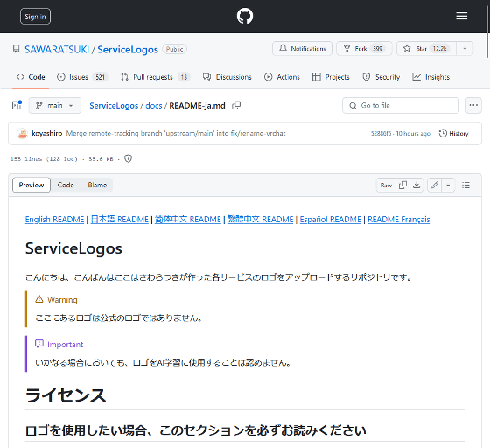Focus the Go to file search field
This screenshot has width=490, height=448.
tap(401, 106)
